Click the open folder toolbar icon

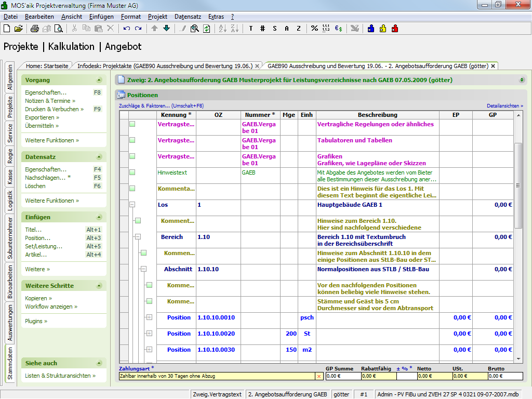(x=18, y=29)
